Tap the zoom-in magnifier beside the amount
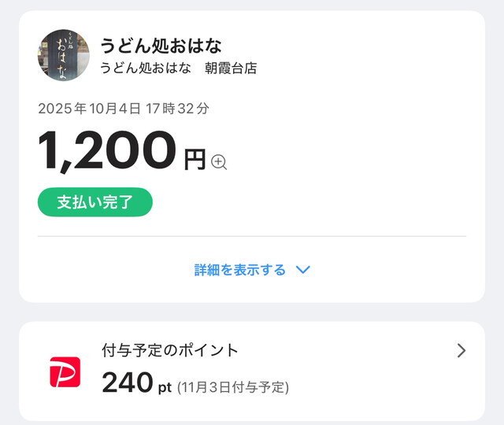Screen dimensions: 504x425 [220, 163]
